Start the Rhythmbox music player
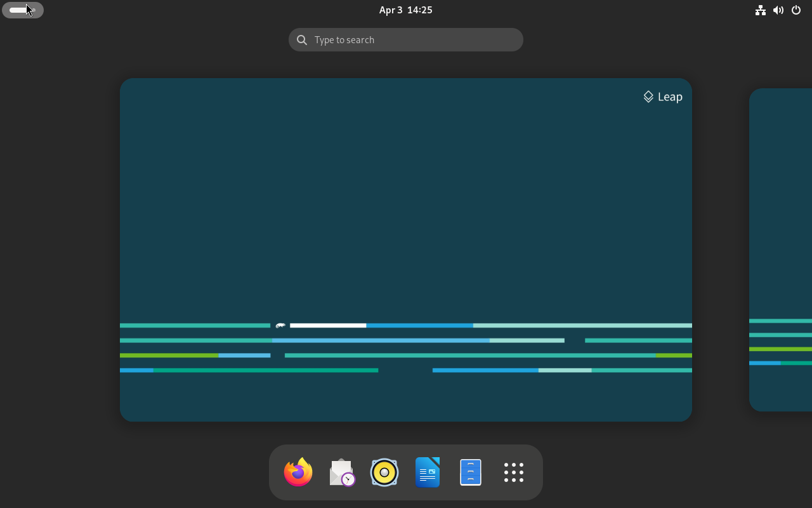 coord(384,472)
